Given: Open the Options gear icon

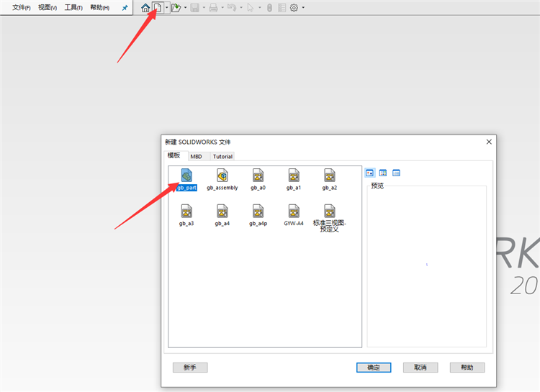Looking at the screenshot, I should coord(294,8).
